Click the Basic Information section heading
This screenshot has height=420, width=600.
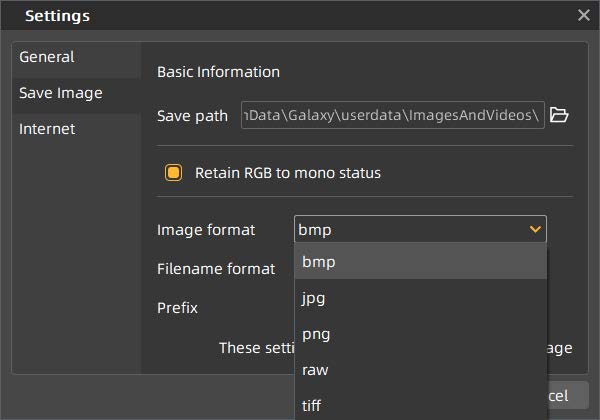218,71
